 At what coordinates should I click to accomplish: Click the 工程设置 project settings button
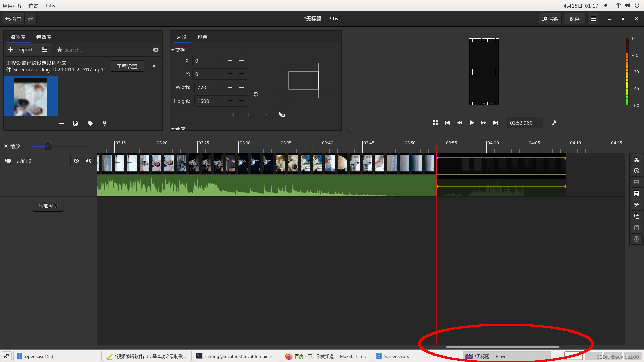[x=127, y=66]
